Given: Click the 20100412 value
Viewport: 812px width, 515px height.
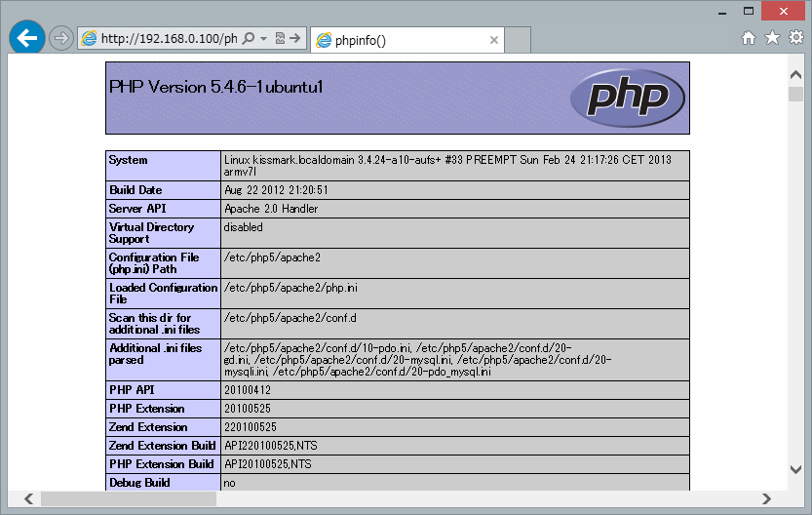Looking at the screenshot, I should pyautogui.click(x=248, y=389).
